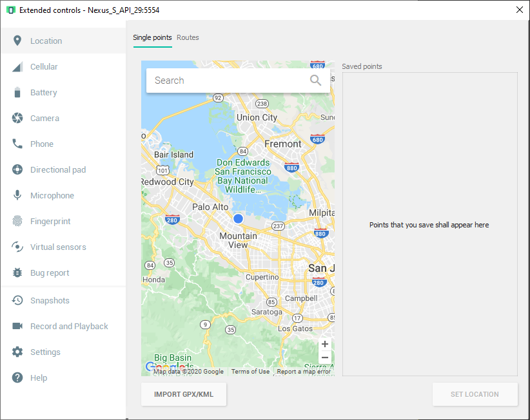Click the map Search input field
The image size is (530, 420).
pyautogui.click(x=226, y=81)
